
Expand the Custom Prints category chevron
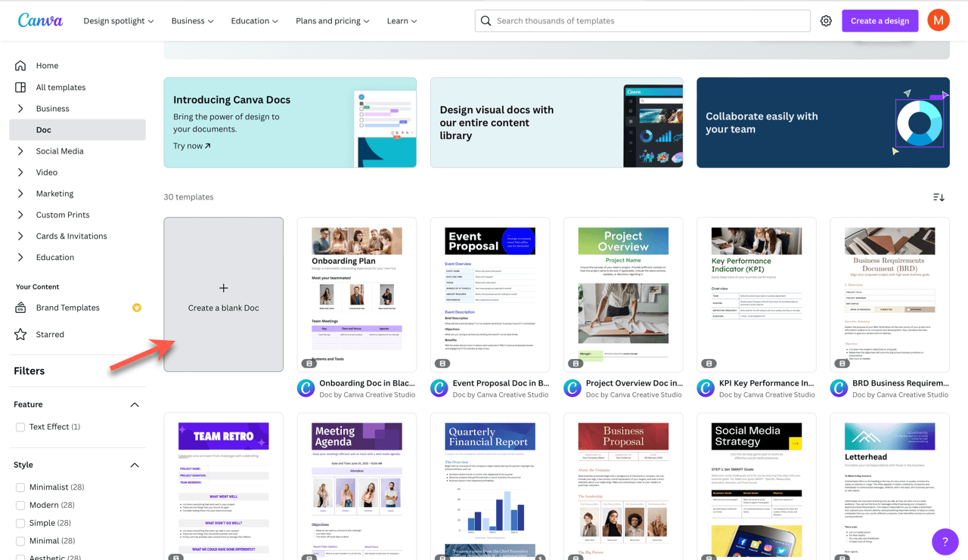[20, 215]
